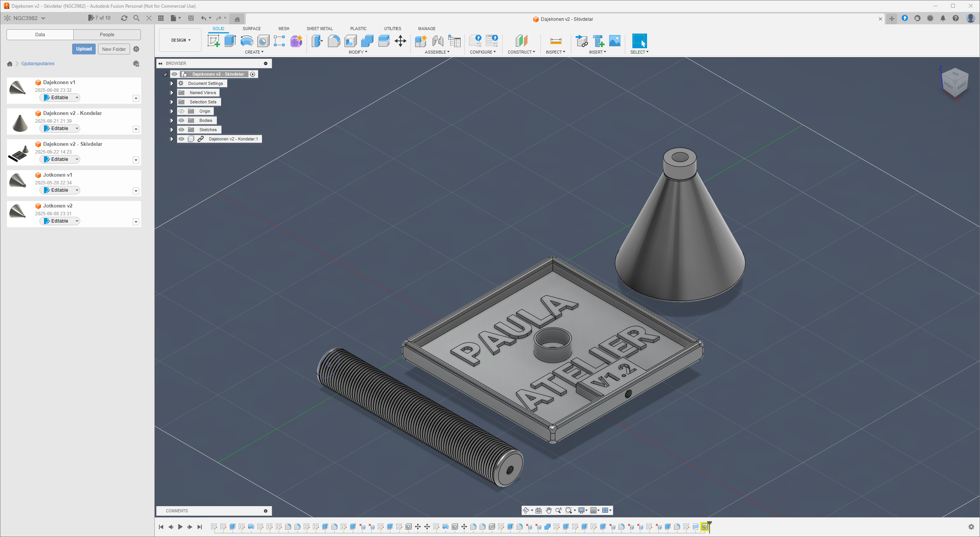980x537 pixels.
Task: Click the Pan hand icon
Action: (549, 510)
